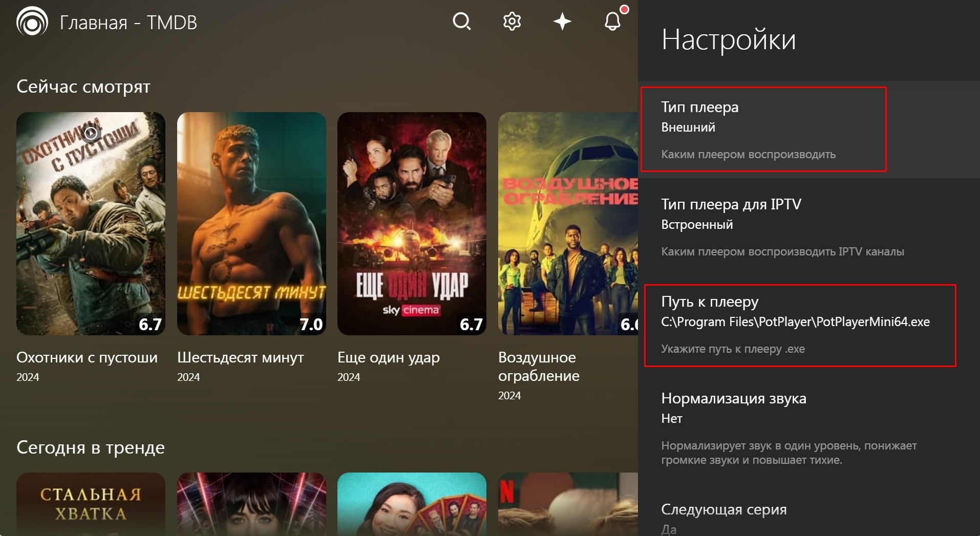The width and height of the screenshot is (980, 536).
Task: Click the four-point star icon
Action: point(562,22)
